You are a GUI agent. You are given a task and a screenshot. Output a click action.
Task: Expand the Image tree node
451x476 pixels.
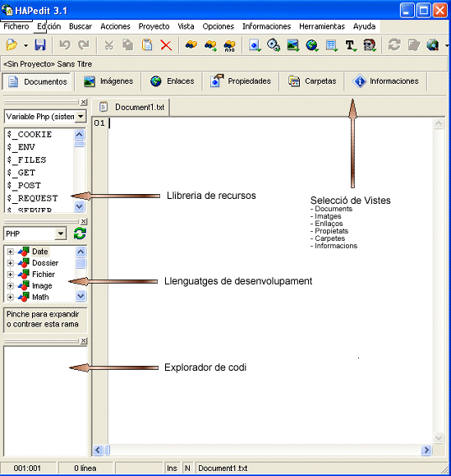click(10, 286)
